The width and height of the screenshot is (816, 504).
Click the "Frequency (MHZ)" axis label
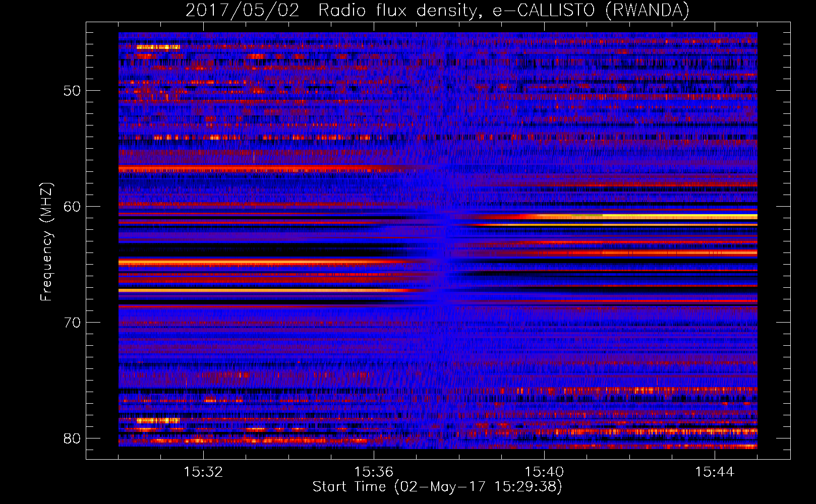pyautogui.click(x=46, y=242)
